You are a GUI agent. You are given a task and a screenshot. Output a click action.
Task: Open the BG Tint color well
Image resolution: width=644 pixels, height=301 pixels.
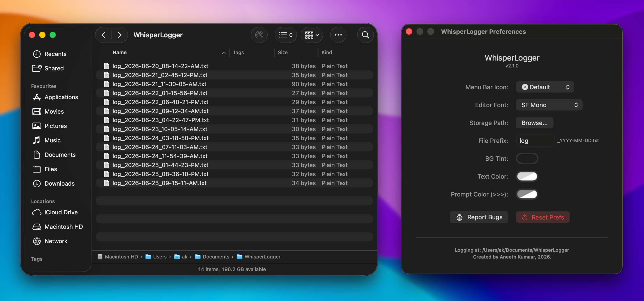coord(527,159)
